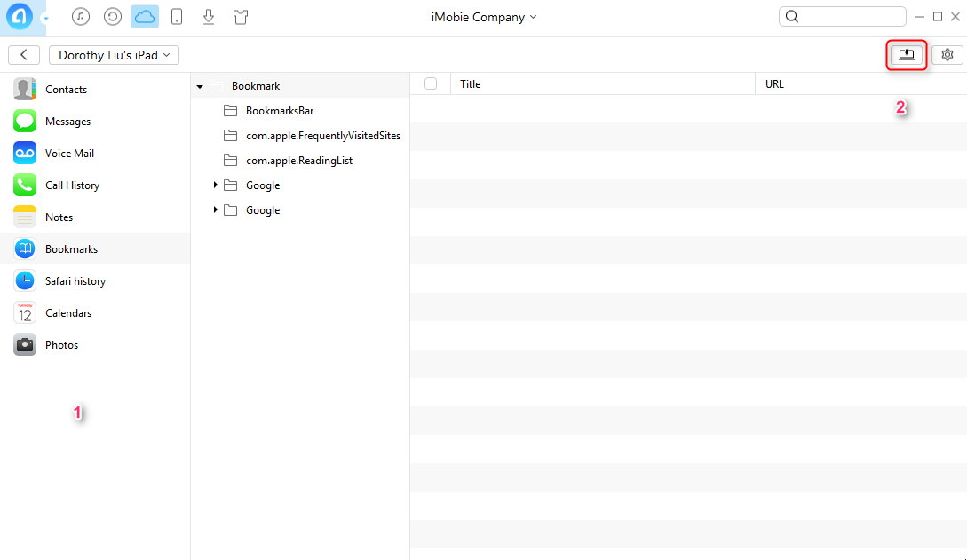This screenshot has height=560, width=967.
Task: Open the BookmarksBar folder
Action: point(280,111)
